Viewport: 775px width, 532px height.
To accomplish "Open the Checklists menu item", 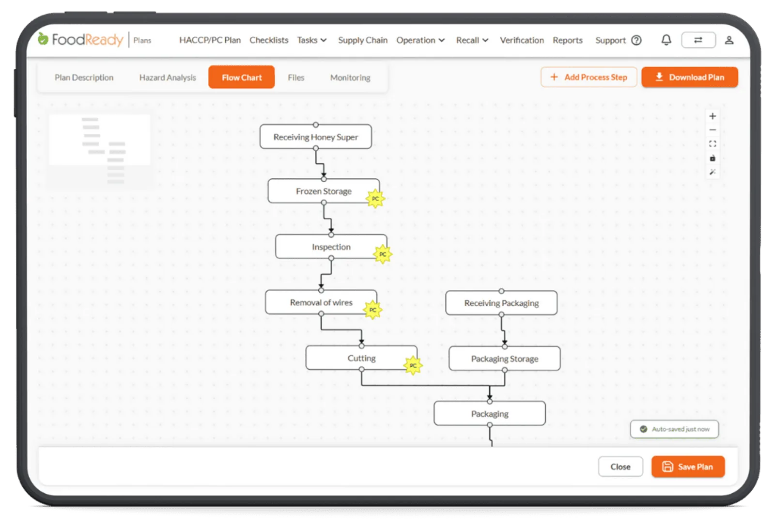I will click(x=269, y=40).
